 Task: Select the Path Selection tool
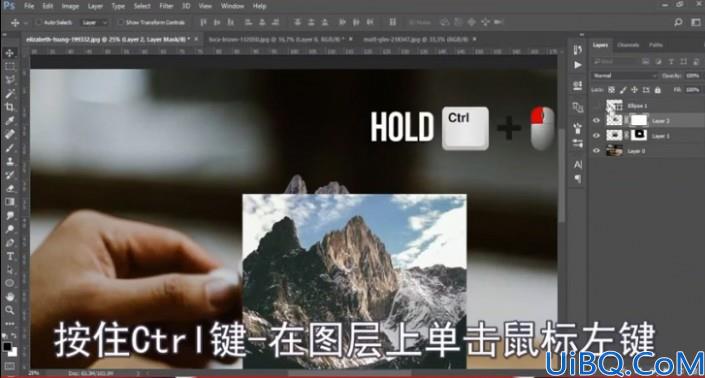9,270
